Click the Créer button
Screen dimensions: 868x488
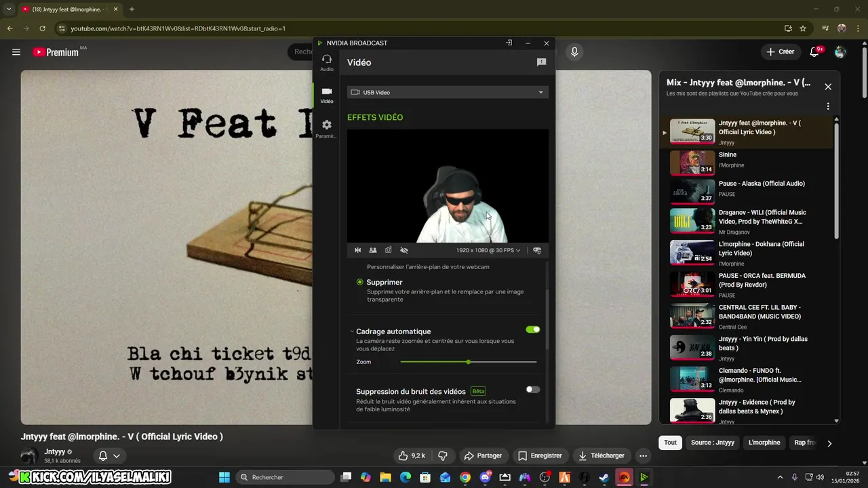(780, 52)
